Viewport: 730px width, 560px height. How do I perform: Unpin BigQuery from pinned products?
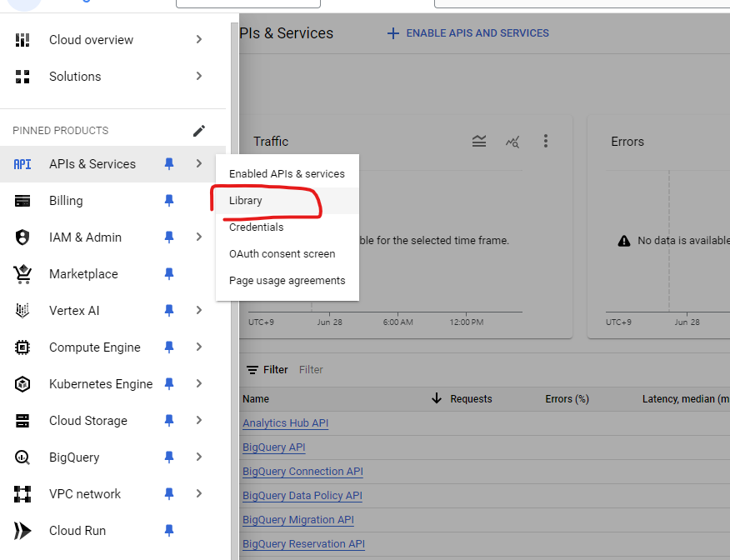(169, 457)
